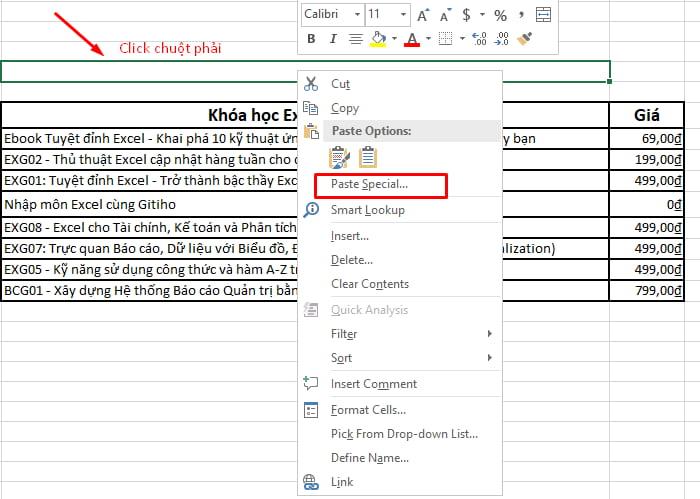Screen dimensions: 700x499
Task: Select the Giá header cell
Action: point(646,115)
